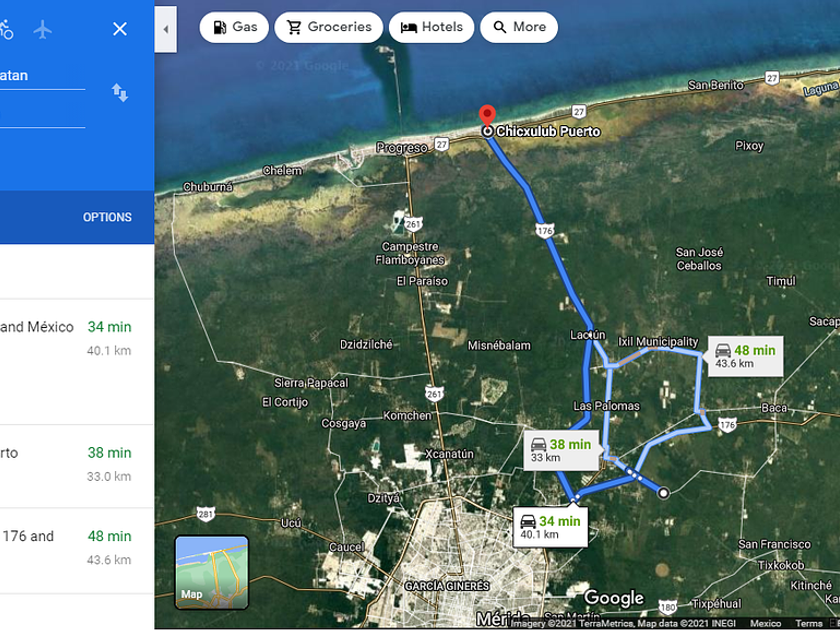The width and height of the screenshot is (840, 630).
Task: Collapse the side panel arrow
Action: [166, 29]
